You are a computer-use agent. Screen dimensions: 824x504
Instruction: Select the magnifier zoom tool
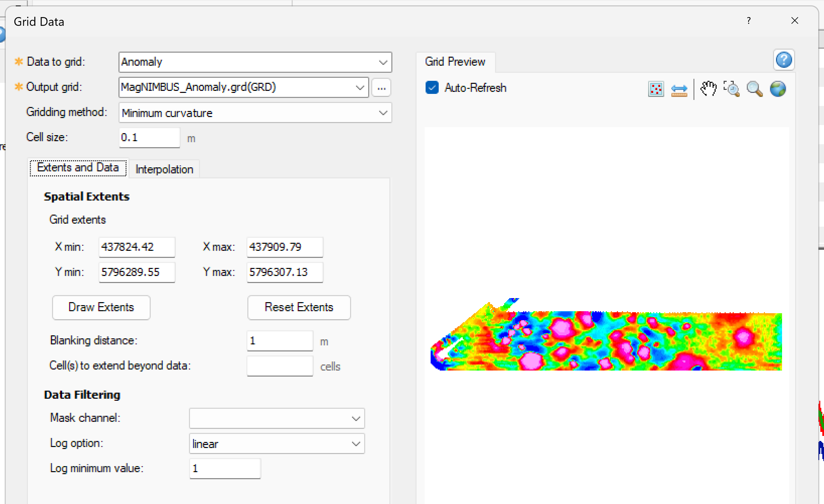(x=754, y=89)
